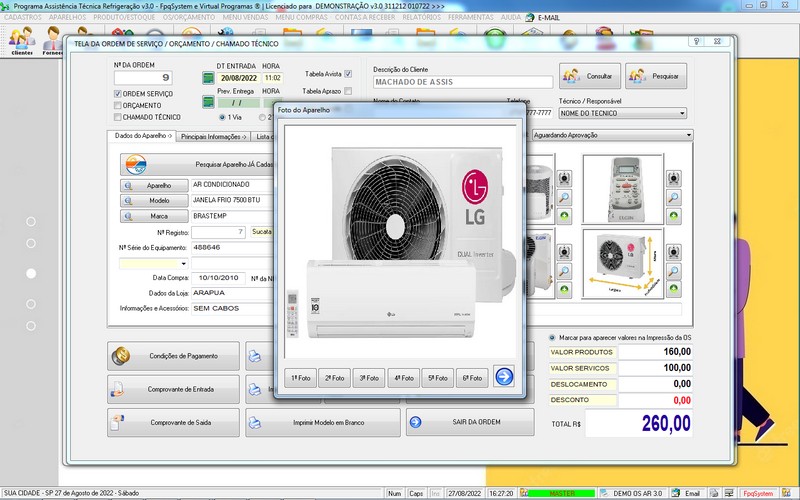This screenshot has height=500, width=800.
Task: Open calendar picker beside Prev. Entrega date
Action: pos(208,102)
